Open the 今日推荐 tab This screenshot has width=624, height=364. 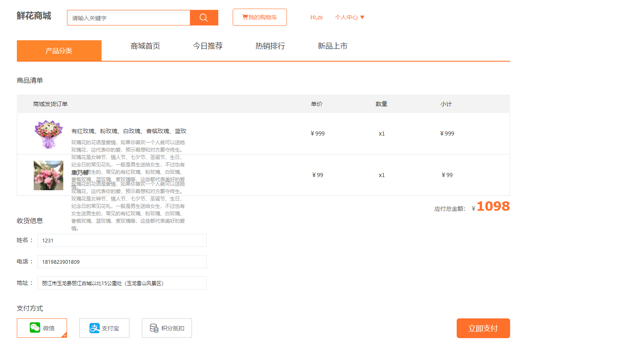[208, 46]
